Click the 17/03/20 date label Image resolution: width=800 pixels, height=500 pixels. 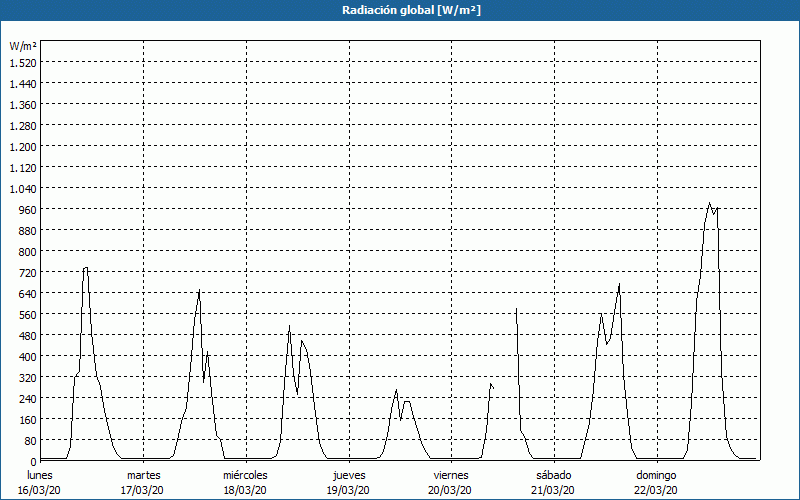tap(142, 490)
